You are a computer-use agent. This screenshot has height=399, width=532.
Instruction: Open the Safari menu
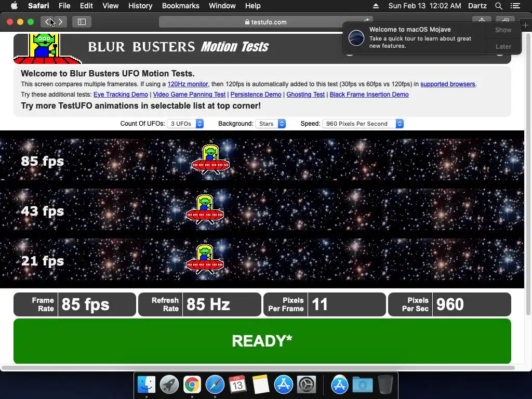tap(38, 6)
